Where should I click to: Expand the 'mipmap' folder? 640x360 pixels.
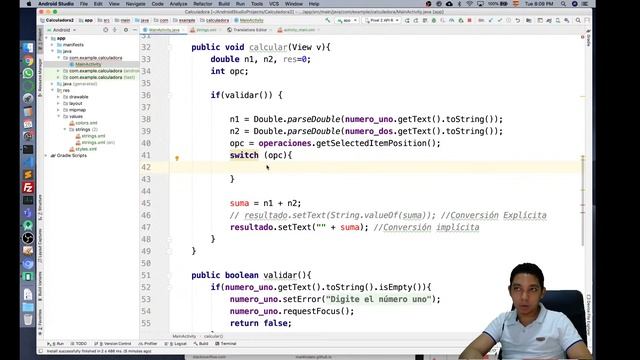pyautogui.click(x=59, y=110)
